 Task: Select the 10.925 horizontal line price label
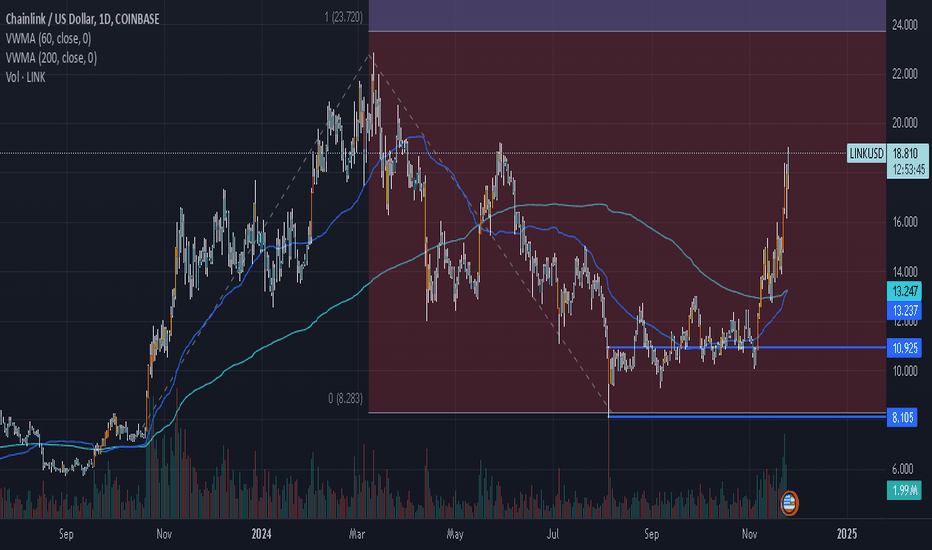coord(905,348)
